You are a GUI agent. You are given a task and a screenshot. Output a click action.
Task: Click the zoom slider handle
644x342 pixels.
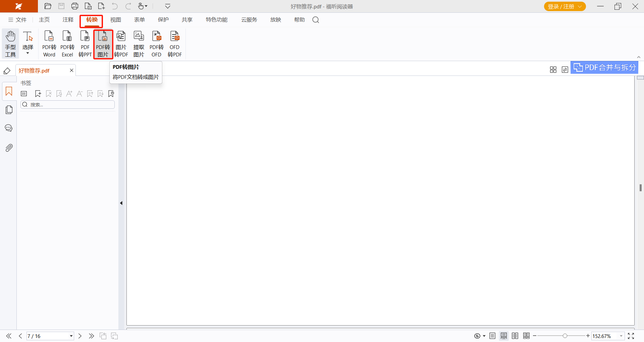click(565, 336)
